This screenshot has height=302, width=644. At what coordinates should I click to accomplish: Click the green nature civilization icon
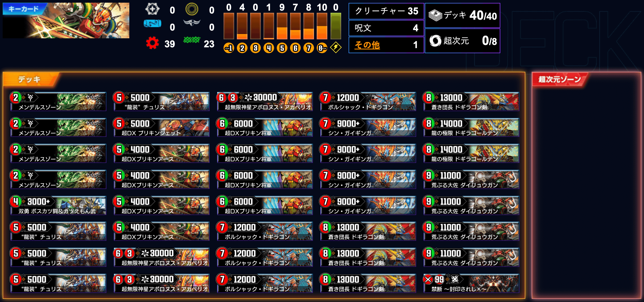tap(192, 40)
